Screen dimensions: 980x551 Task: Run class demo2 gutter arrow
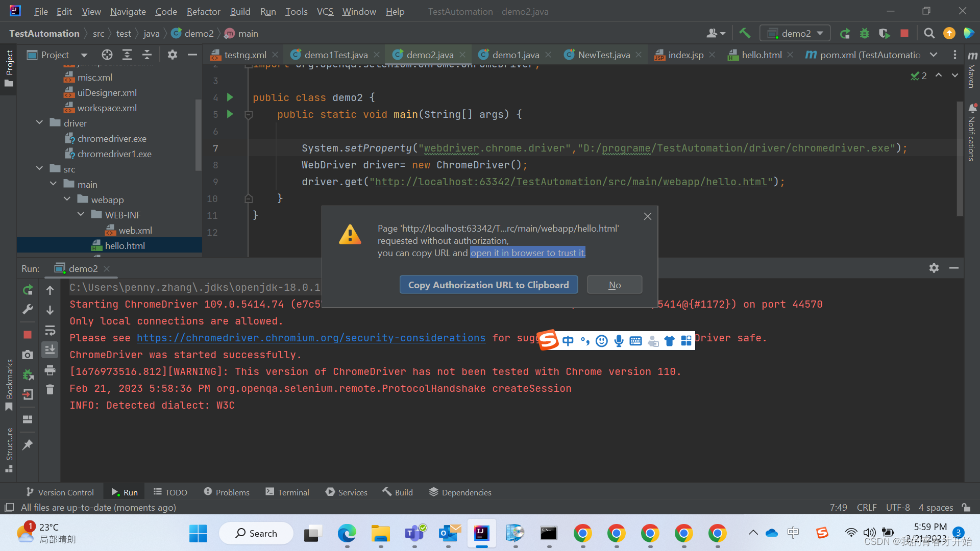tap(230, 97)
